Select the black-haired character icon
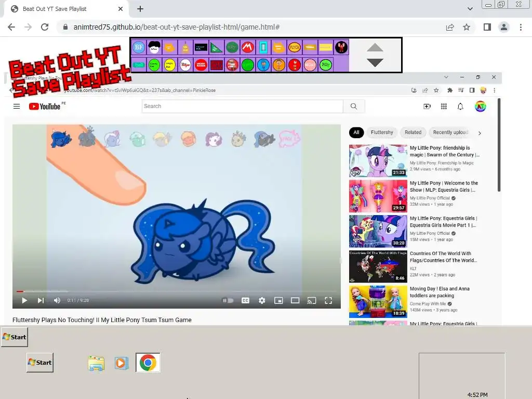The width and height of the screenshot is (532, 399). point(154,47)
